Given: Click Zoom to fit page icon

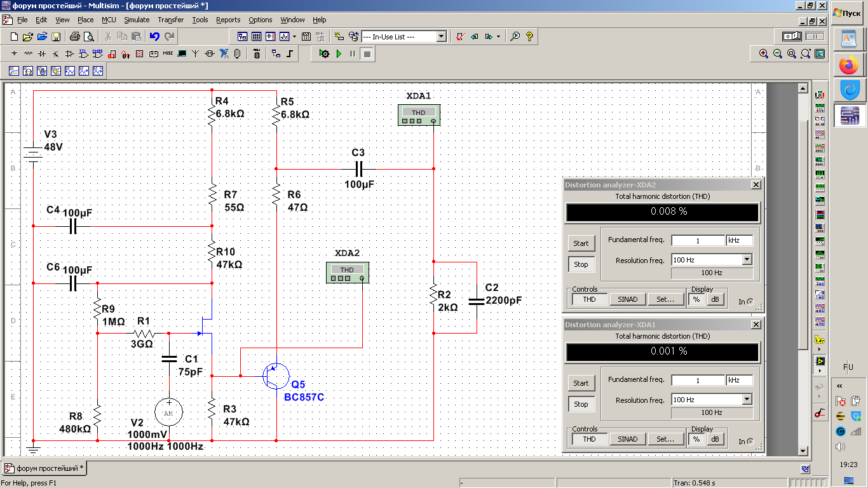Looking at the screenshot, I should 806,53.
